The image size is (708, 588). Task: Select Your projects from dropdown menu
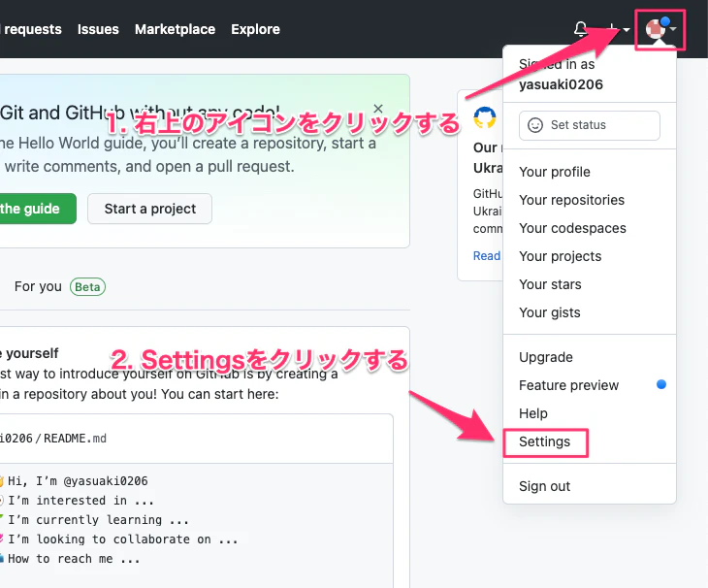point(560,256)
